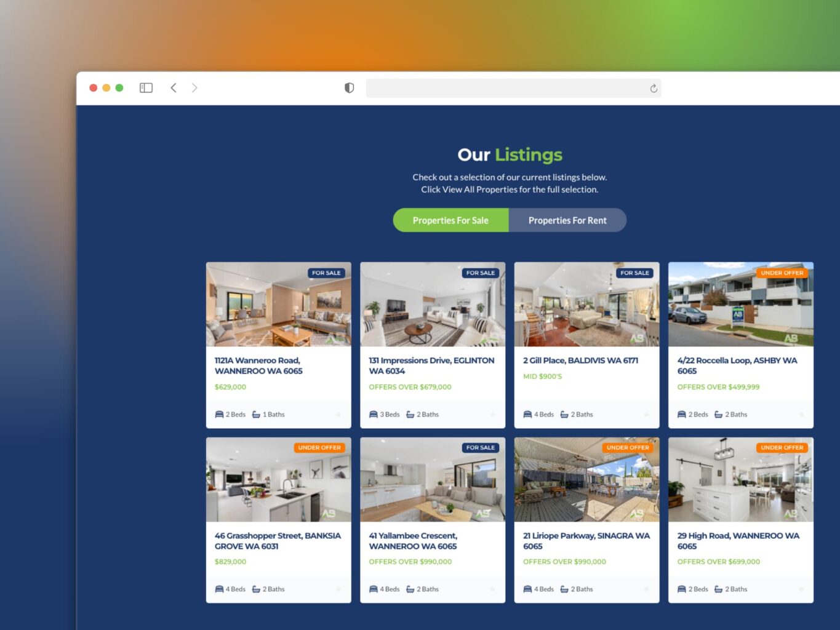Focus the browser address bar
This screenshot has height=630, width=840.
point(513,88)
